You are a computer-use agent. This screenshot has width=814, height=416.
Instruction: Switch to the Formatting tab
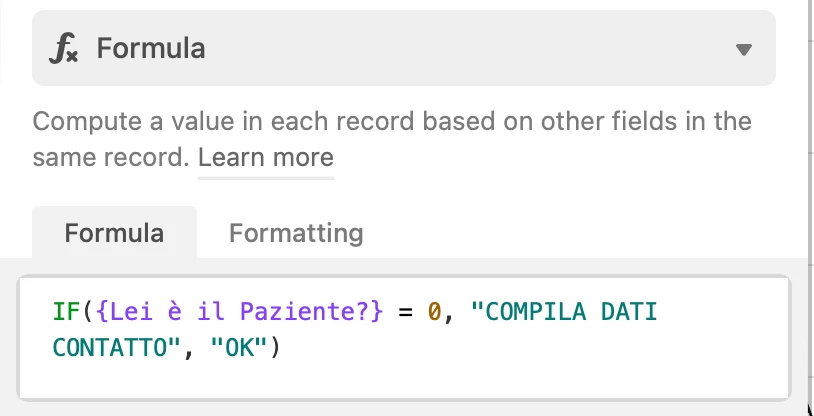click(x=296, y=232)
